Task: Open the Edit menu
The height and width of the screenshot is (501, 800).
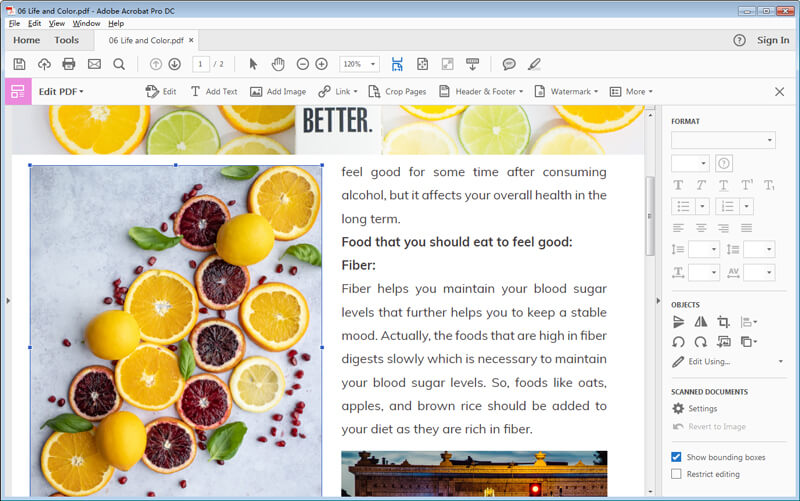Action: (35, 23)
